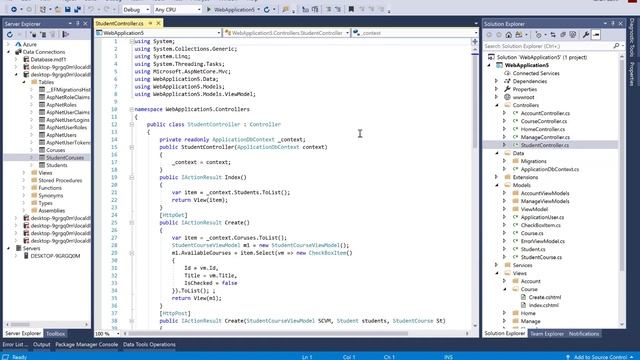Pin the Server Explorer panel (auto hide)
The height and width of the screenshot is (360, 640).
pos(78,24)
